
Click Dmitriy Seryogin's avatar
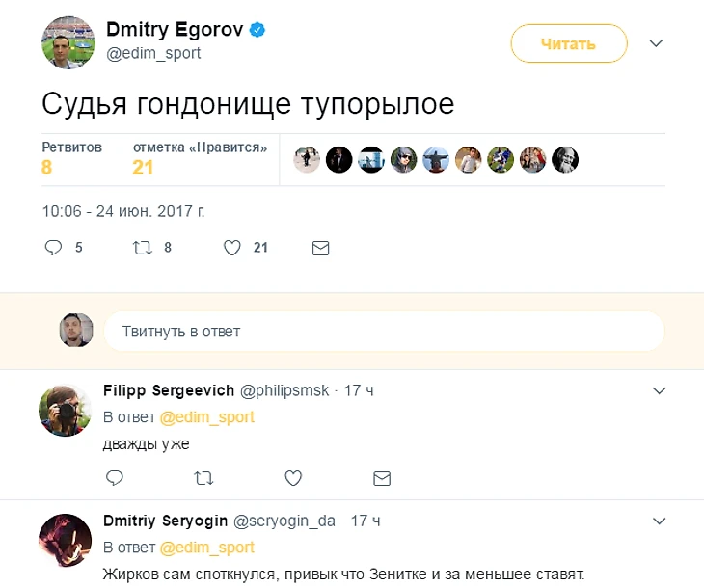coord(65,541)
